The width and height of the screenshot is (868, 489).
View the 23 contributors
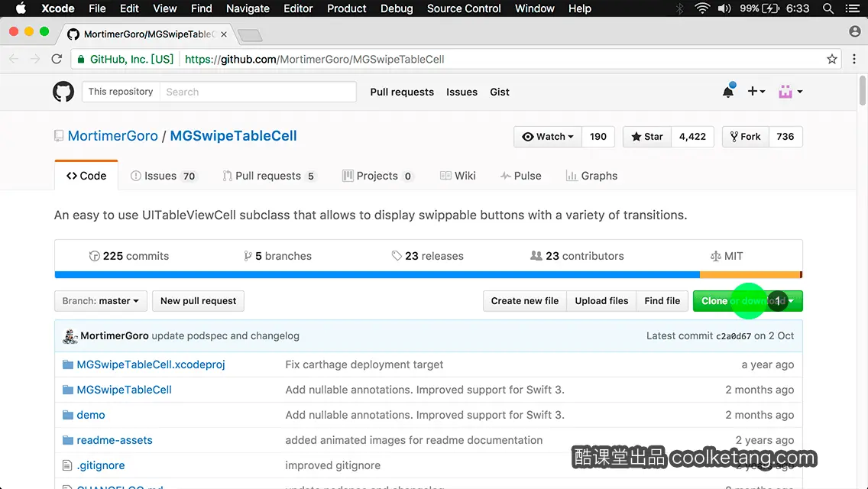tap(577, 256)
